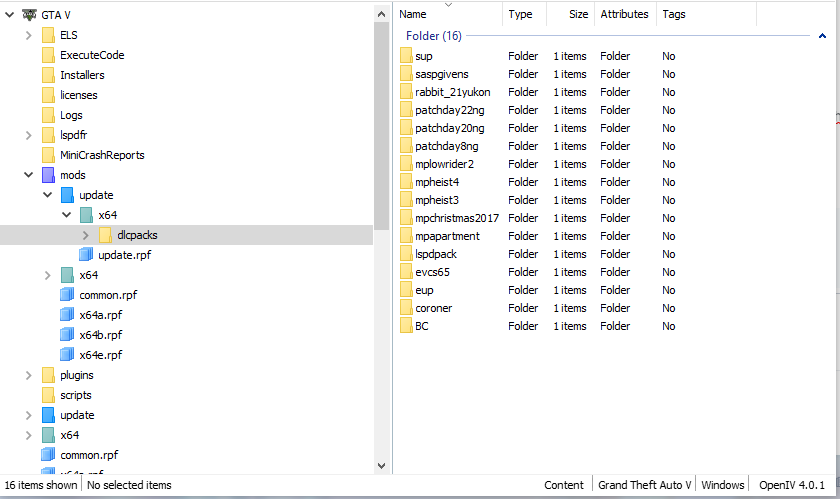
Task: Expand the lspdfr tree node
Action: [29, 135]
